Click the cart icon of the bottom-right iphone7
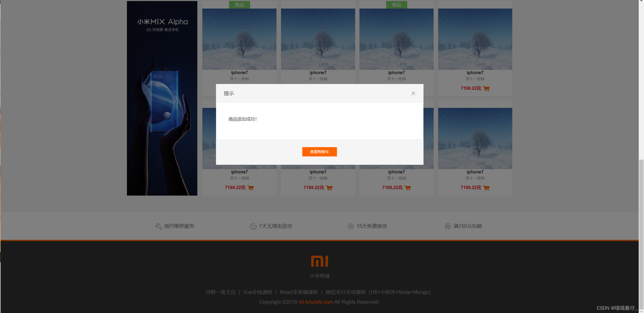This screenshot has height=313, width=644. pos(486,188)
